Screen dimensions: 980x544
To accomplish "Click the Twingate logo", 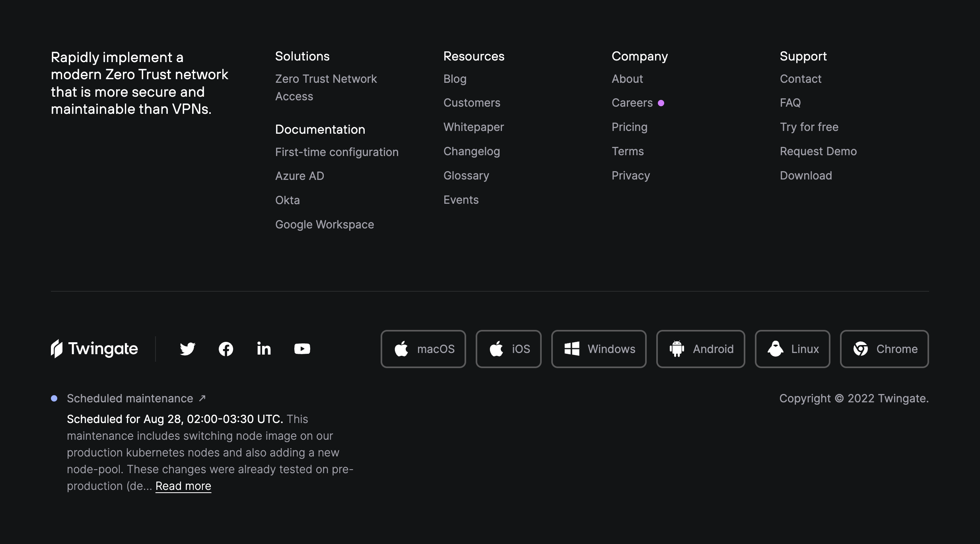I will point(94,349).
